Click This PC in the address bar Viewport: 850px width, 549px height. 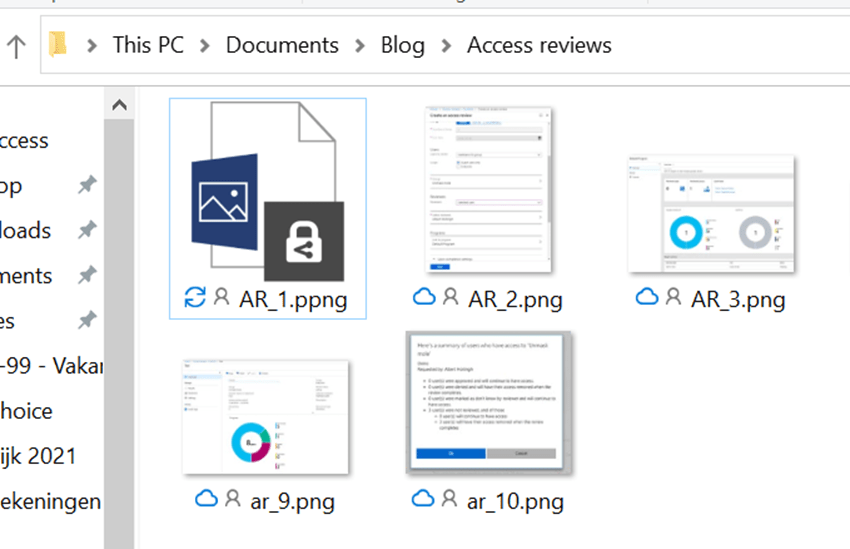pyautogui.click(x=146, y=46)
